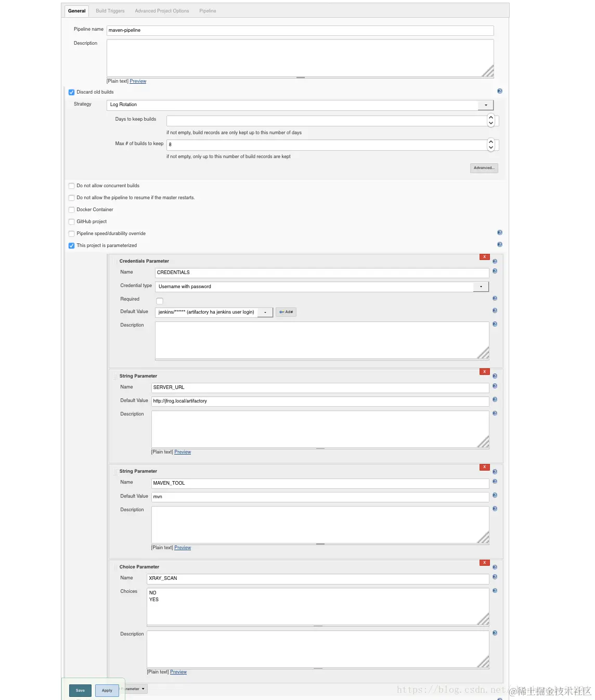Open help for SERVER_URL description
Image resolution: width=595 pixels, height=700 pixels.
[495, 413]
